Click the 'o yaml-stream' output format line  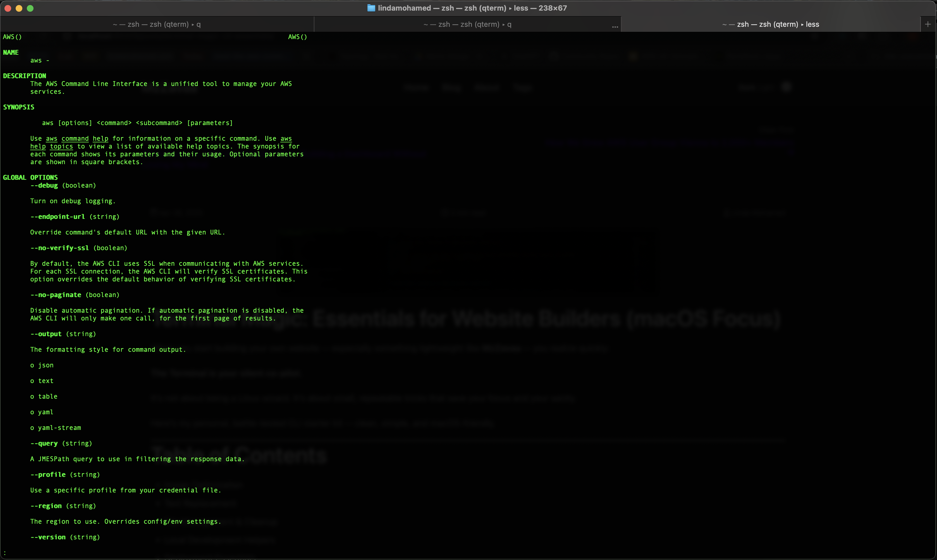coord(56,428)
